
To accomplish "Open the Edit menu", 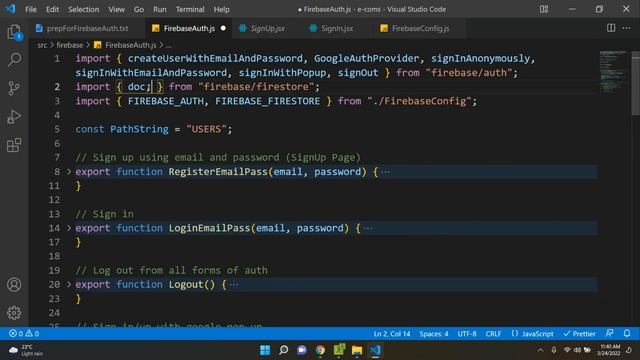I will pos(52,9).
